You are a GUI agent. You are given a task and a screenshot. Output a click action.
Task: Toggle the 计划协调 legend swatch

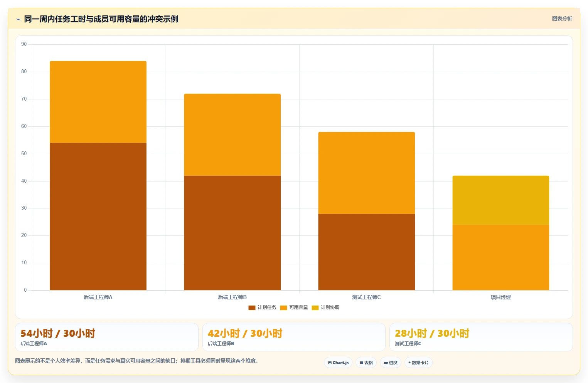point(315,307)
